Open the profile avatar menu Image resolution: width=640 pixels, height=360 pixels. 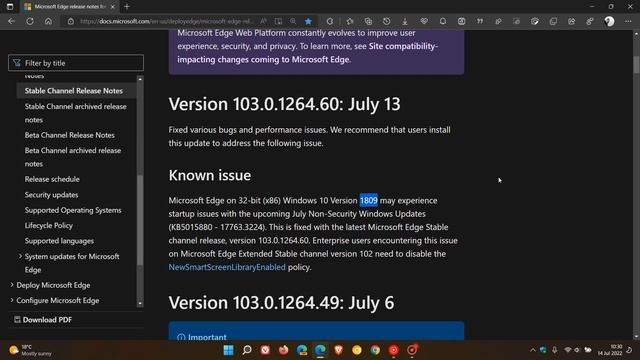(x=609, y=21)
